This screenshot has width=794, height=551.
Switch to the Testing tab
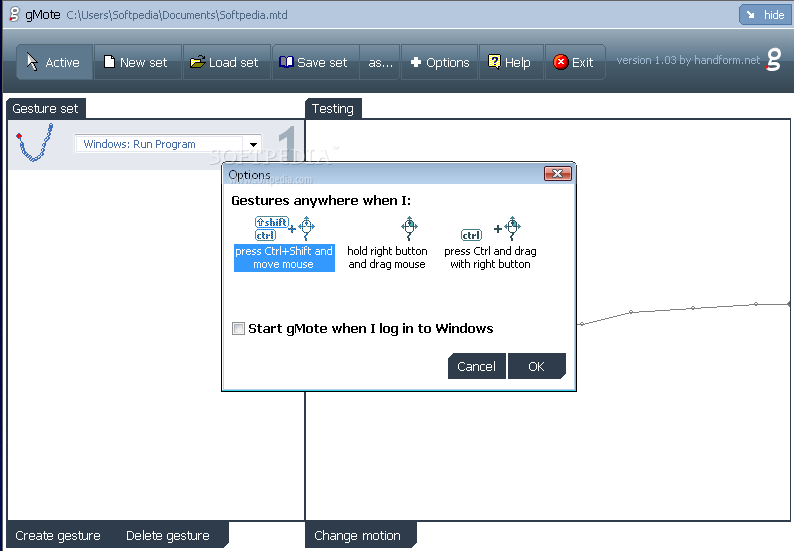click(333, 108)
